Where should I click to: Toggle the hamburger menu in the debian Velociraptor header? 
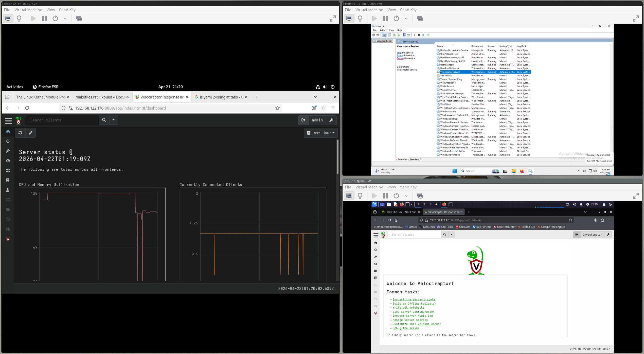coord(8,121)
